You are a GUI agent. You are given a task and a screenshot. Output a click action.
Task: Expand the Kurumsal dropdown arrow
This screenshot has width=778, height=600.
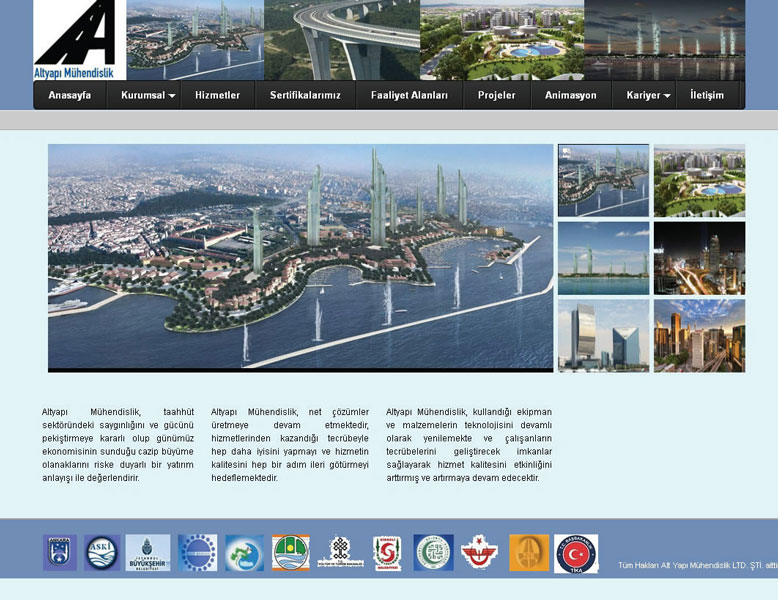172,96
